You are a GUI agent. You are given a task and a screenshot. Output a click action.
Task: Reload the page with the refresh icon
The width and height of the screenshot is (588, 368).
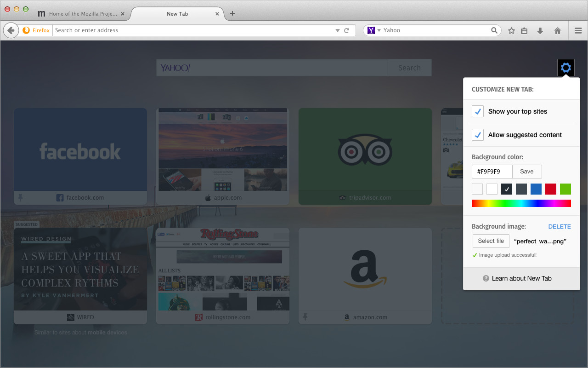[x=347, y=30]
